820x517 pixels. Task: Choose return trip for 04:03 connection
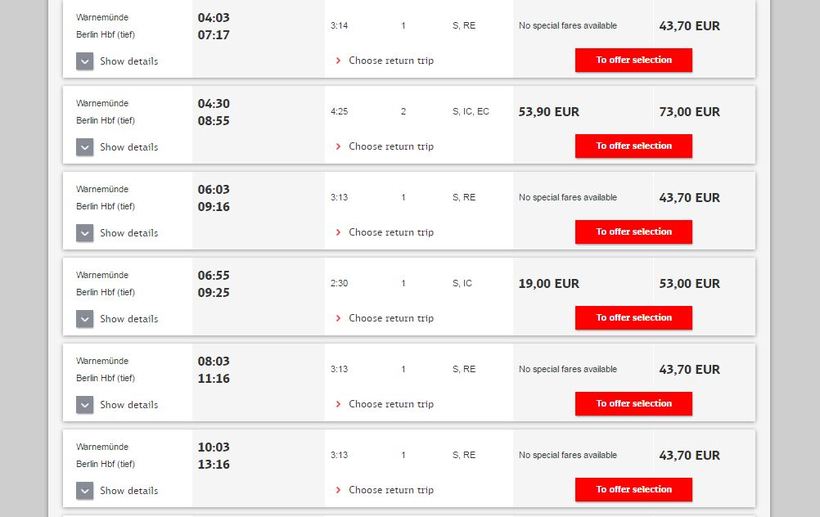pyautogui.click(x=390, y=61)
